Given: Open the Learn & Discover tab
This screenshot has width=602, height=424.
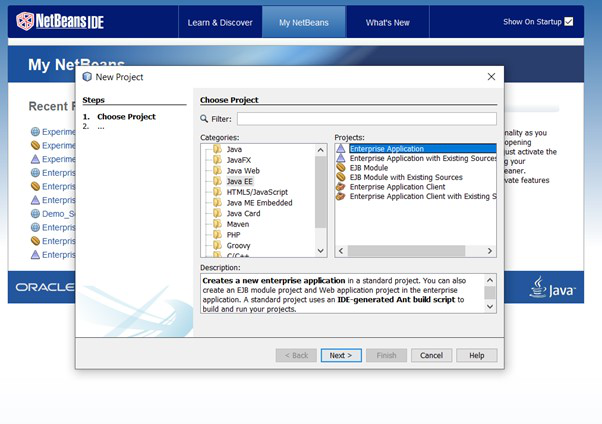Looking at the screenshot, I should [220, 22].
